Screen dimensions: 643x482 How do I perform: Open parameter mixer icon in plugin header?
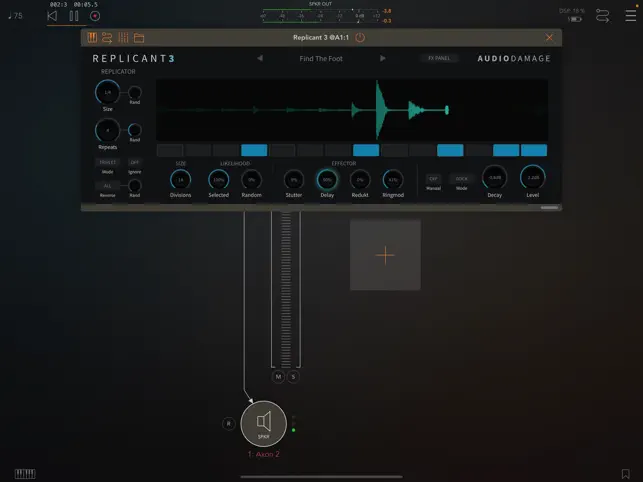point(123,38)
